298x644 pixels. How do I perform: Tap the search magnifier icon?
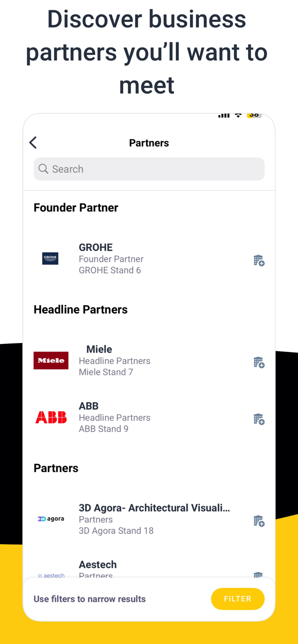pos(43,169)
